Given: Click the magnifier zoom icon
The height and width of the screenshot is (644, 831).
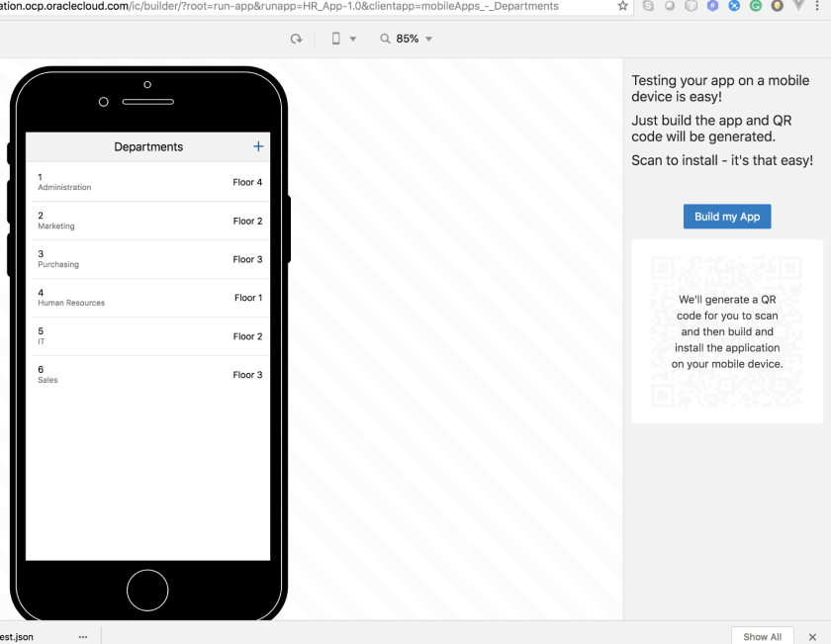Looking at the screenshot, I should pyautogui.click(x=385, y=39).
